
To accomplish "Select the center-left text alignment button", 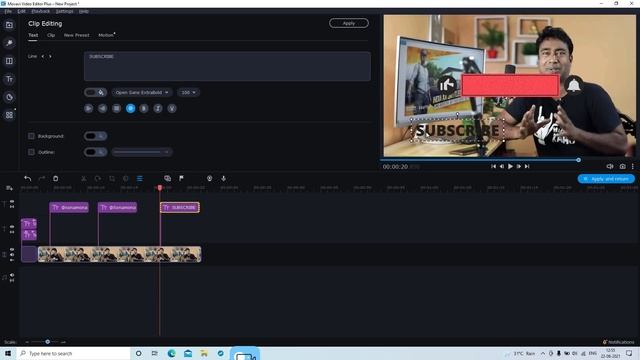I will point(102,109).
